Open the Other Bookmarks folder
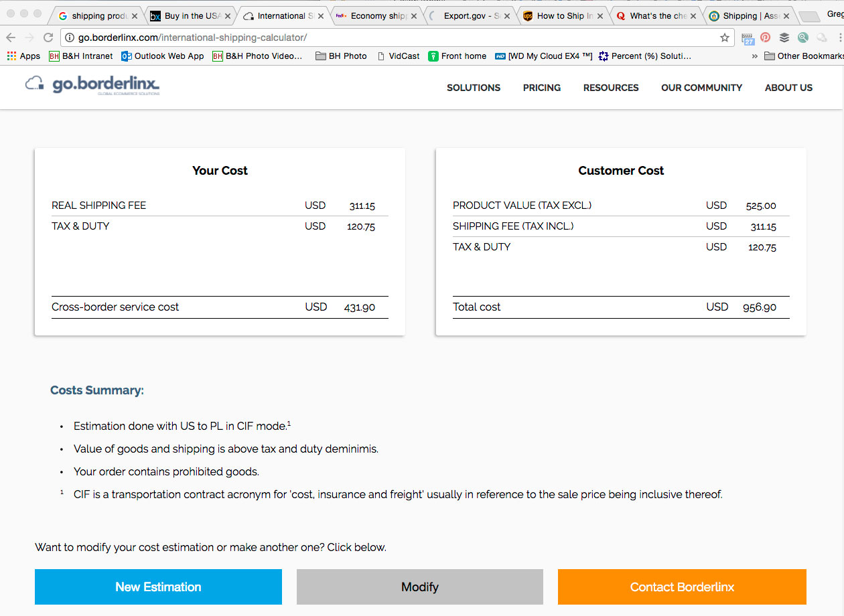 [803, 56]
